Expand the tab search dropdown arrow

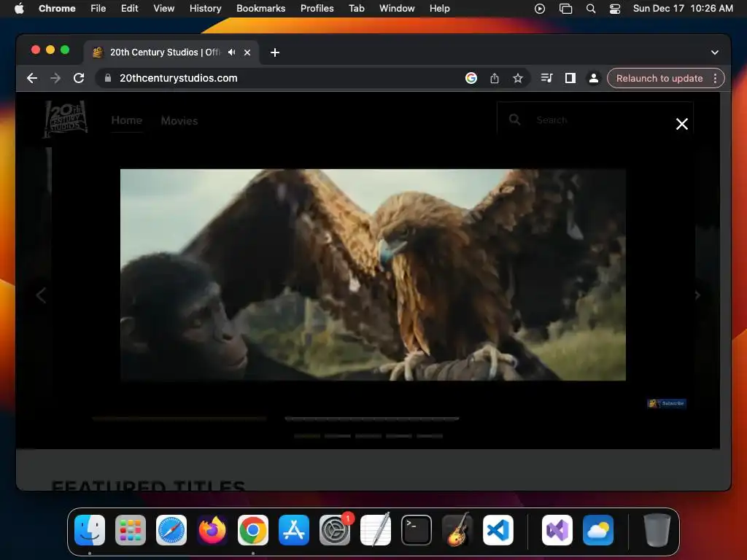pos(715,52)
